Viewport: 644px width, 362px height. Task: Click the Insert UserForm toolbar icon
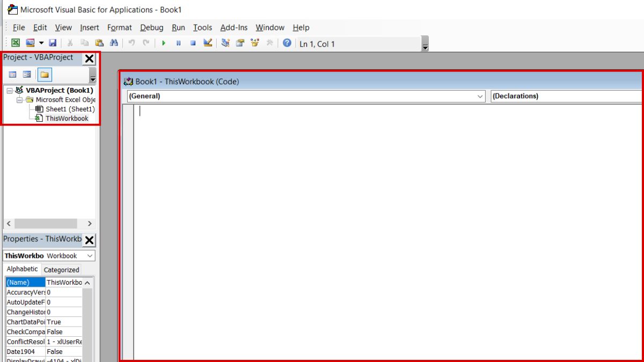point(30,43)
